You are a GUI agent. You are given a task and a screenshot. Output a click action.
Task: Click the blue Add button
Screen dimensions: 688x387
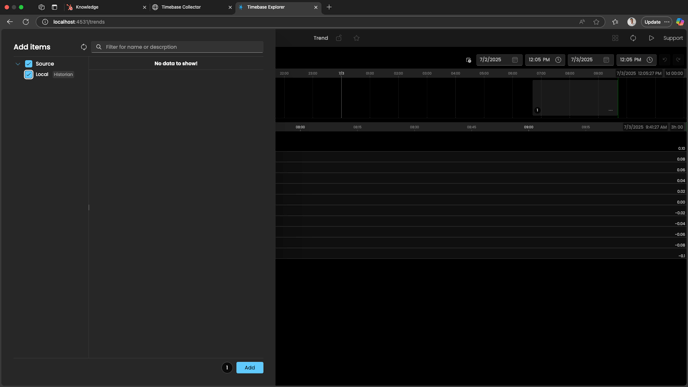[250, 368]
